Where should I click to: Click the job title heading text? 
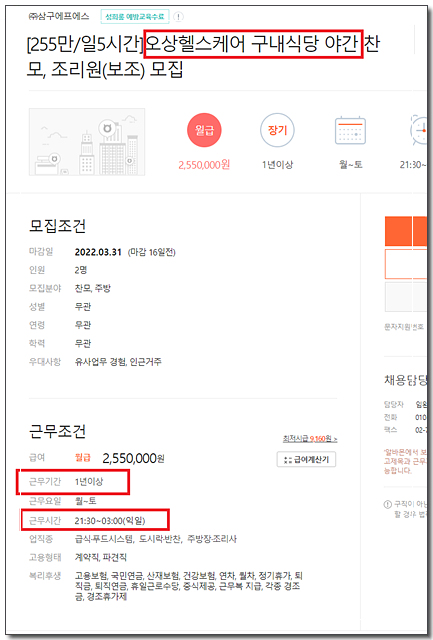(203, 56)
